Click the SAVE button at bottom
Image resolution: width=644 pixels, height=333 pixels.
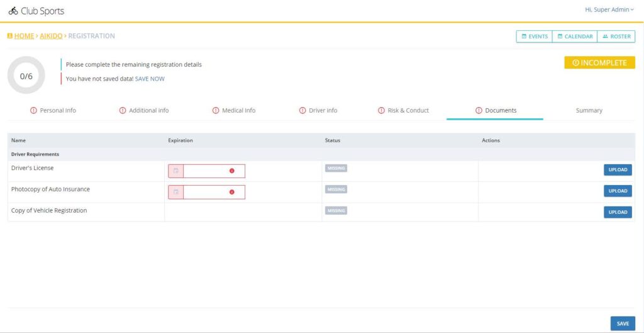click(x=623, y=324)
